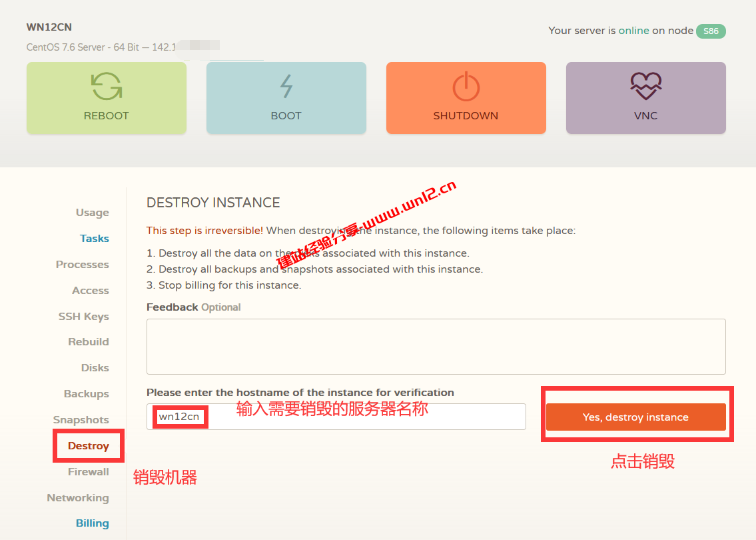The width and height of the screenshot is (756, 540).
Task: Open the Firewall settings link
Action: point(89,471)
